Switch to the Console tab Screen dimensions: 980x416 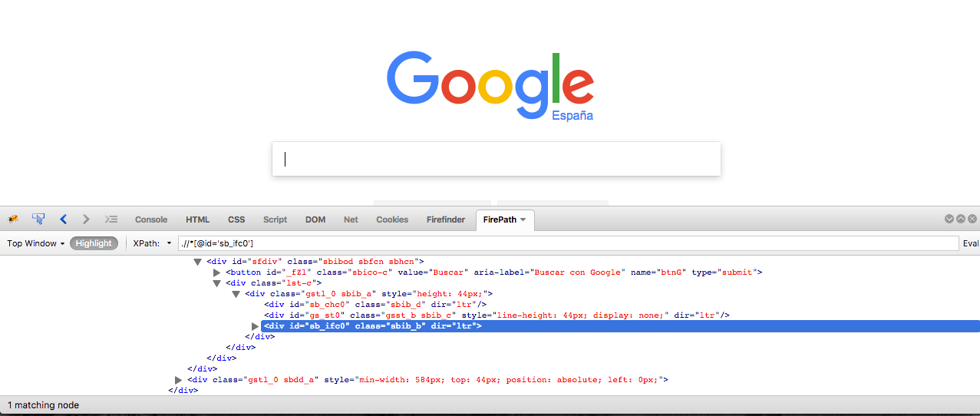[x=151, y=220]
